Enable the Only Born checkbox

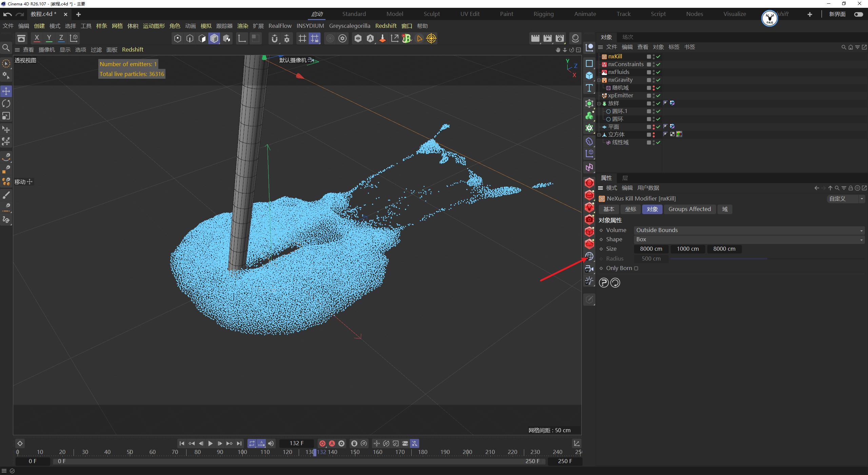[x=636, y=268]
